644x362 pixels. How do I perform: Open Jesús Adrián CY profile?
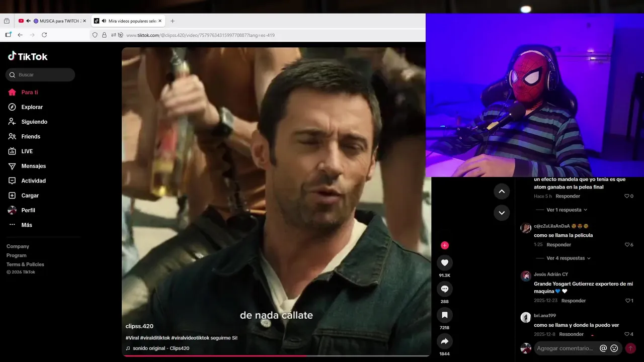click(551, 275)
